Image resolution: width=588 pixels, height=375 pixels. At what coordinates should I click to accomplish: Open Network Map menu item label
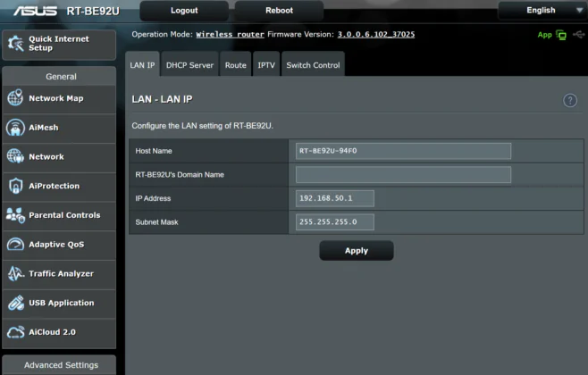(56, 98)
